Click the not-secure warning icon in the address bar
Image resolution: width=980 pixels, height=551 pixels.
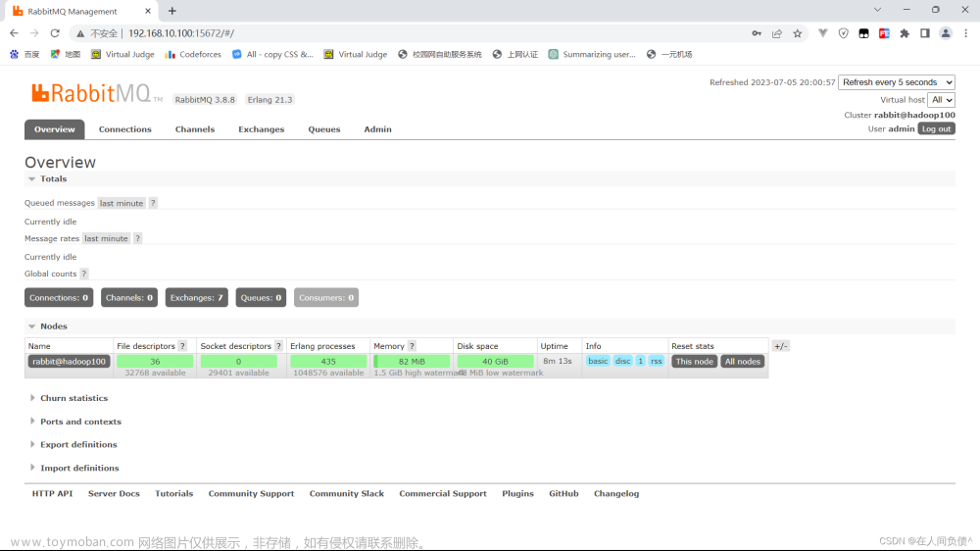tap(80, 33)
